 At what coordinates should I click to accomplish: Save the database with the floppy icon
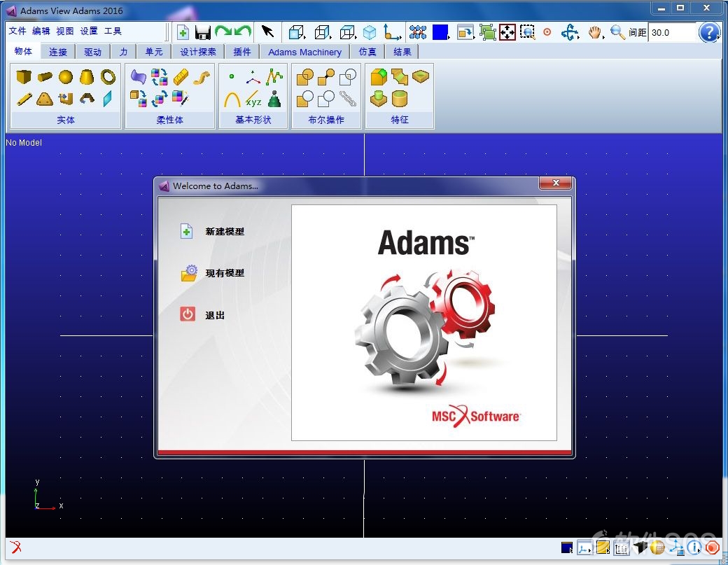(203, 32)
